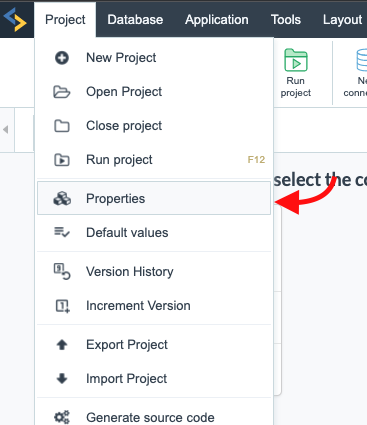The width and height of the screenshot is (367, 425).
Task: Click the Default values checklist icon
Action: click(62, 232)
